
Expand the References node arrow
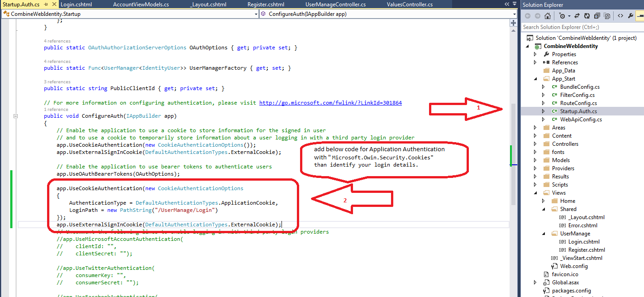click(x=535, y=62)
